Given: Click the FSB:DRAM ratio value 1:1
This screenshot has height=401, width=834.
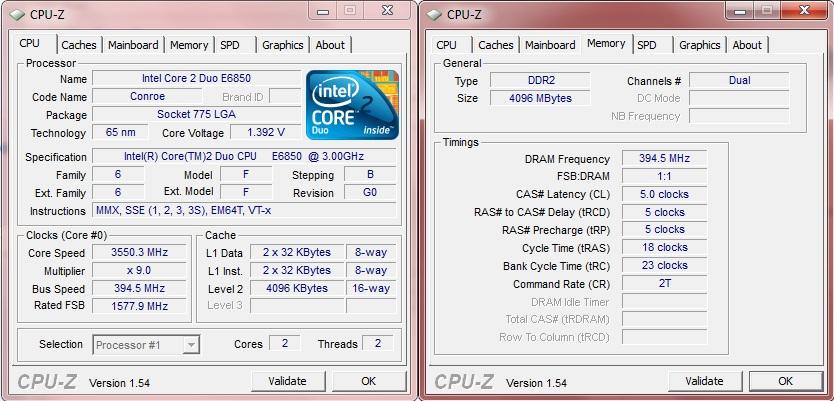Looking at the screenshot, I should tap(664, 176).
